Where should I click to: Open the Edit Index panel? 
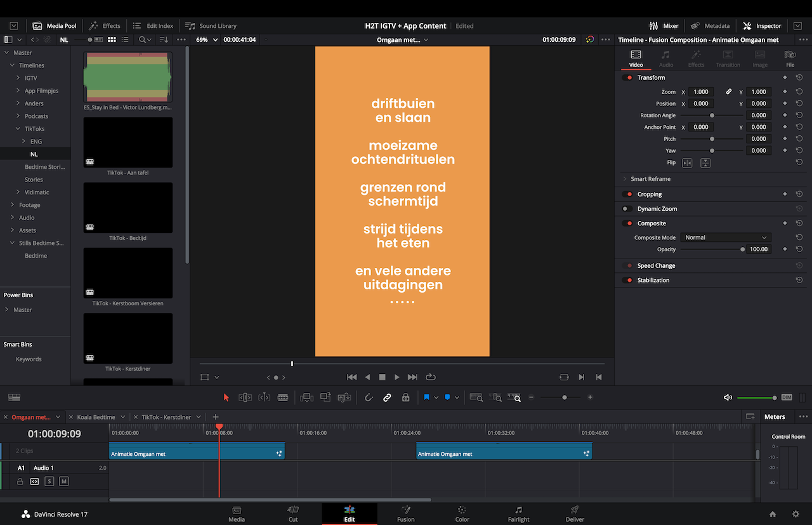point(152,26)
